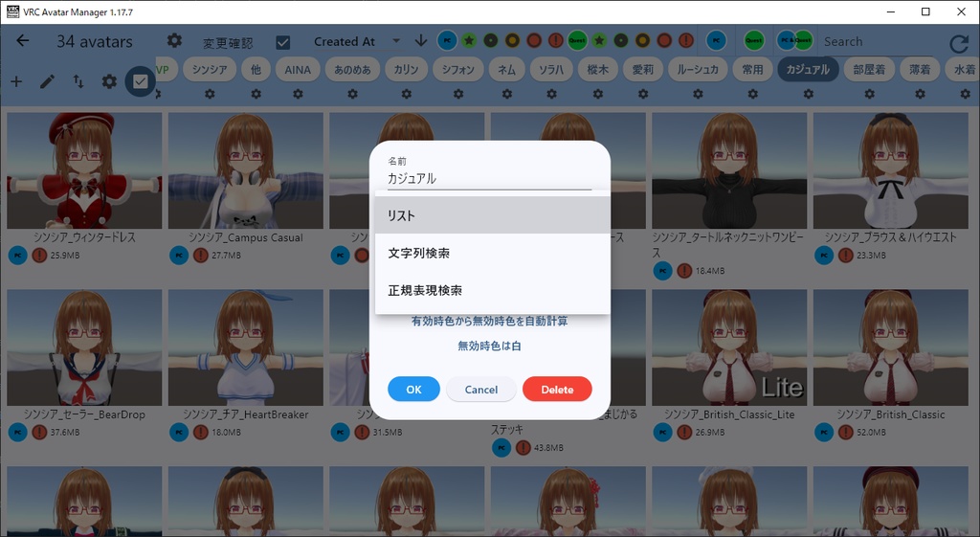The height and width of the screenshot is (537, 980).
Task: Click warning icon next to 37.6MB
Action: pos(39,432)
